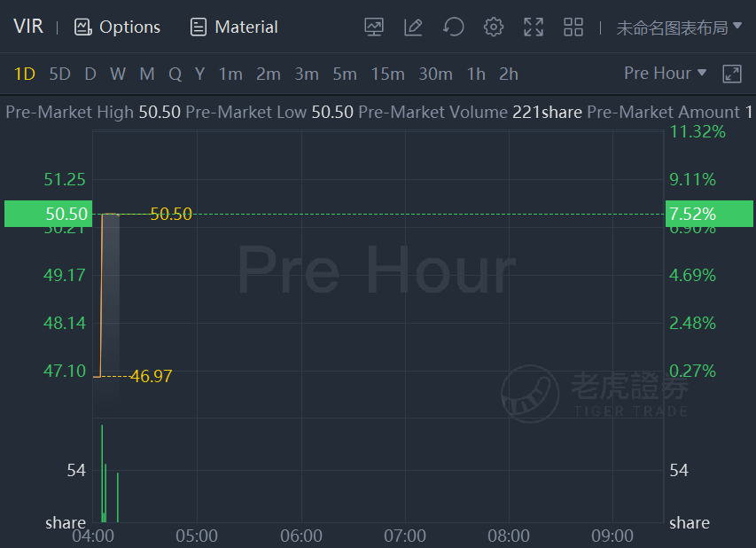Select the 5D timeframe tab
Viewport: 756px width, 548px height.
click(59, 74)
